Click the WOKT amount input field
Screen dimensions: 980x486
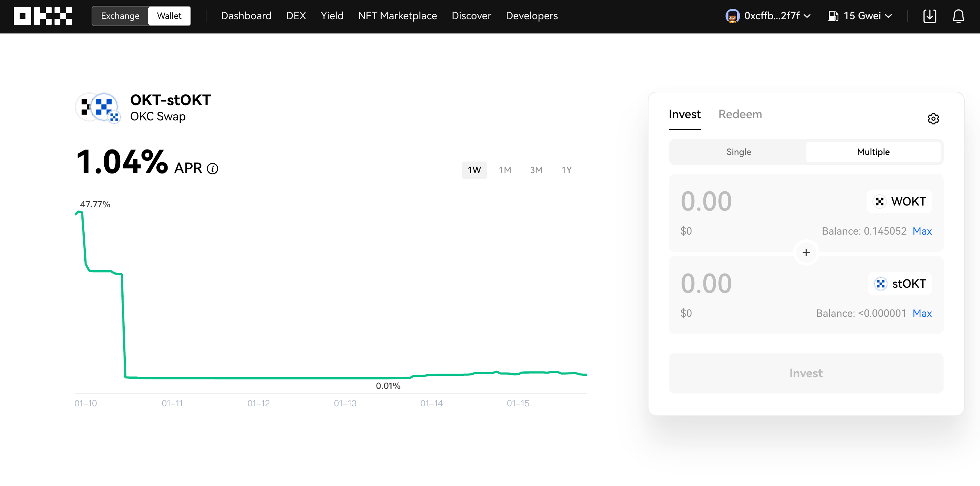[x=706, y=201]
